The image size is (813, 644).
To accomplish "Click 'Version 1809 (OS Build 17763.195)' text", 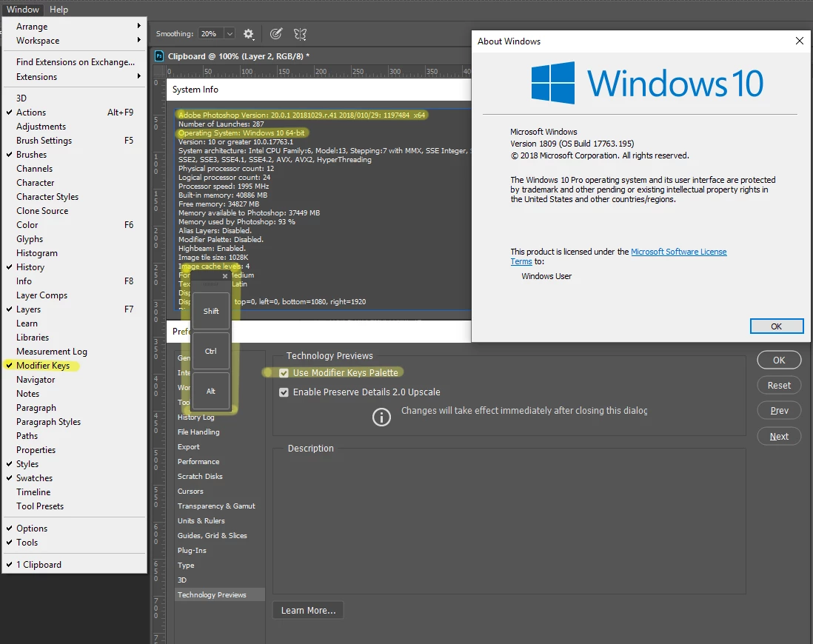I will point(572,144).
